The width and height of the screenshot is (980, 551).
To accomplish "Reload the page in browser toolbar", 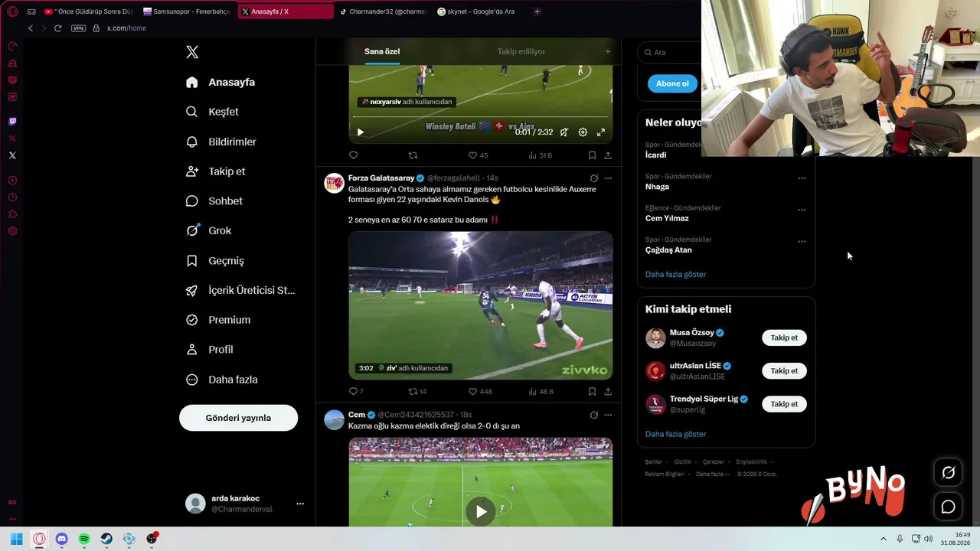I will (57, 28).
